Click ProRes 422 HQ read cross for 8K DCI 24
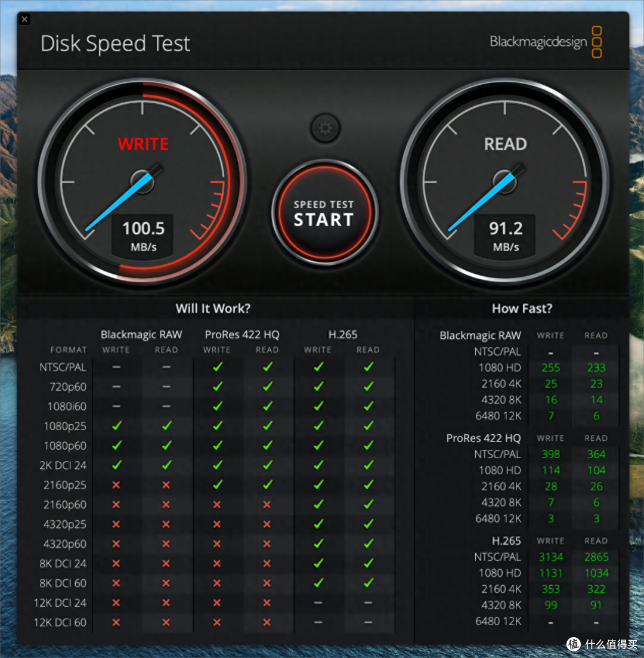Screen dimensions: 644x658 coord(267,564)
